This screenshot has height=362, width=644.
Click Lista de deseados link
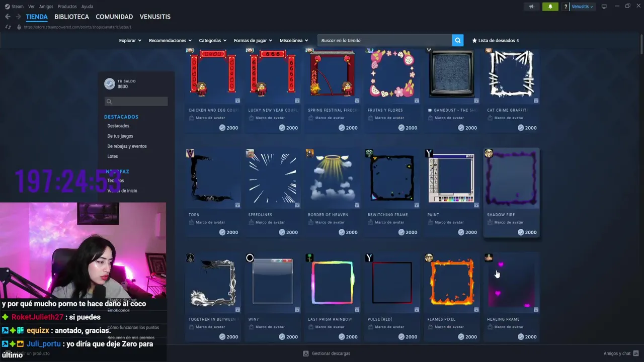point(497,40)
